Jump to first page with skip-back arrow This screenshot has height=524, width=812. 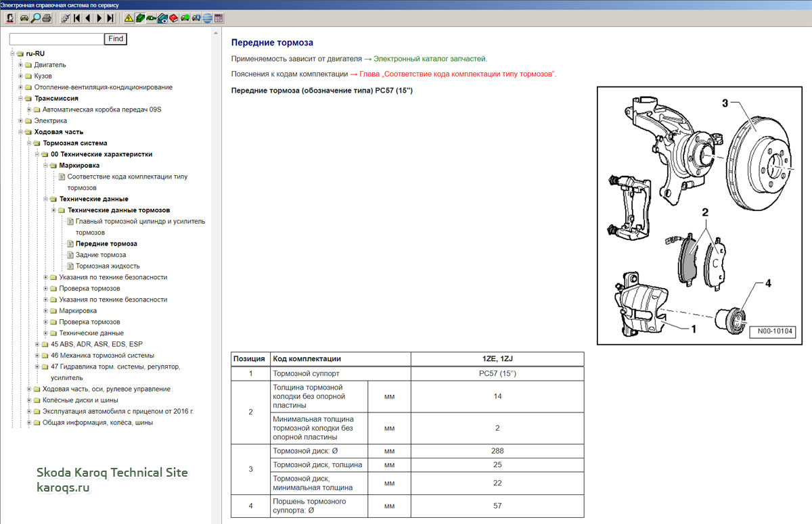pyautogui.click(x=77, y=18)
